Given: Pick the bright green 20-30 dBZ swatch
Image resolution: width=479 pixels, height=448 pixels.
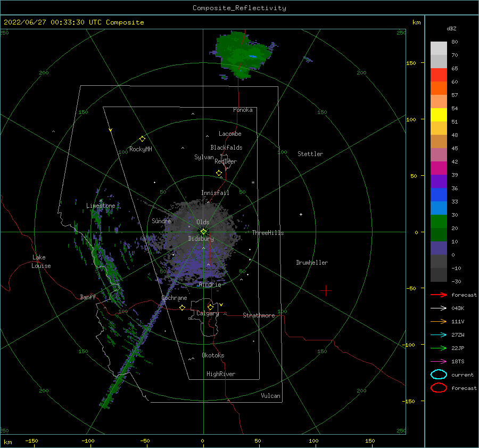Looking at the screenshot, I should 439,222.
